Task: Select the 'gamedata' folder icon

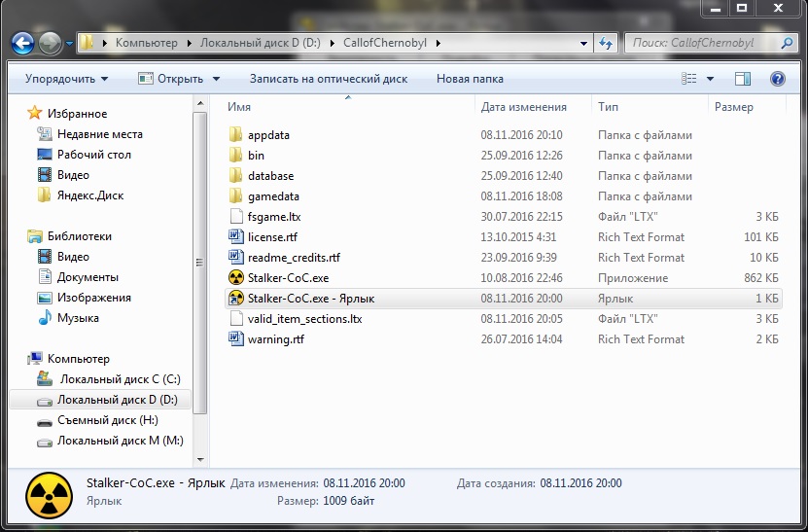Action: (236, 196)
